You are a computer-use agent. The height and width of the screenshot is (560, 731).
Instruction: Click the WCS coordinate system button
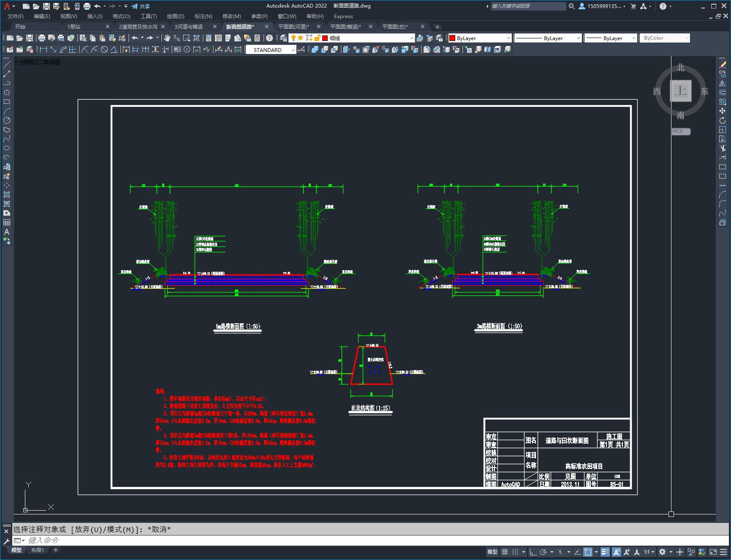[x=681, y=131]
